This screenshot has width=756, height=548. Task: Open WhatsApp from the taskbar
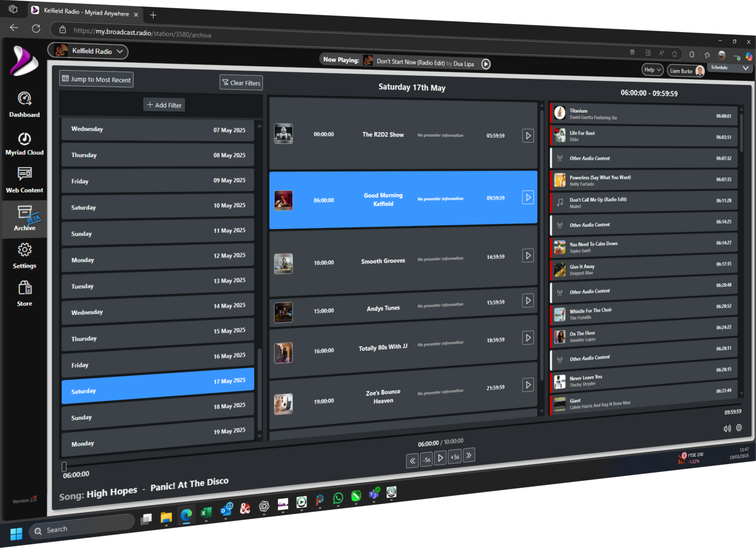[x=338, y=499]
